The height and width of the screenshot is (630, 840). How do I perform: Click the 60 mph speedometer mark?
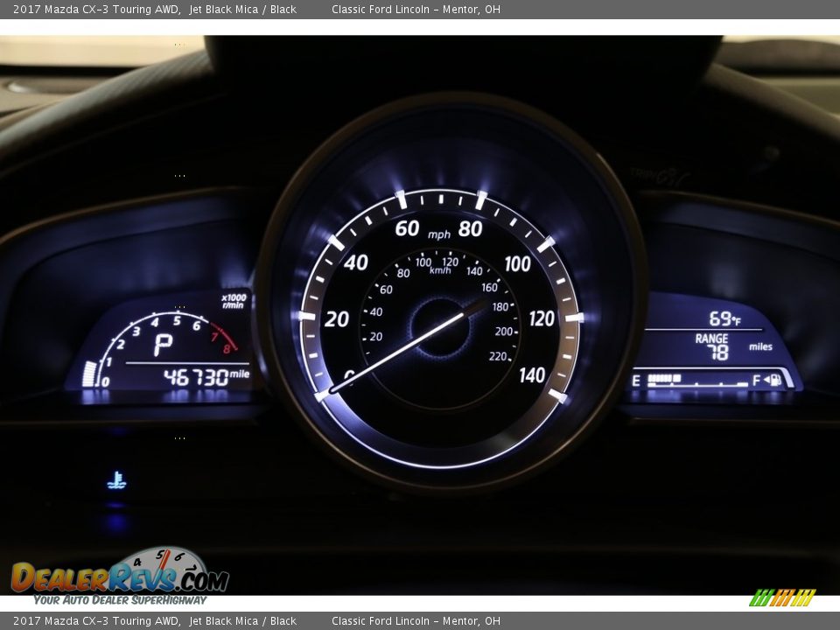407,228
